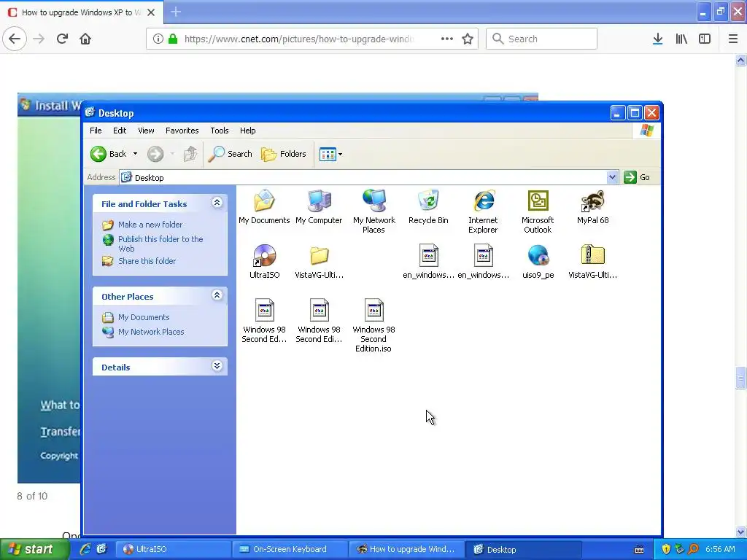The height and width of the screenshot is (560, 747).
Task: Select the VistaVG-Ulti zip archive icon
Action: point(592,262)
